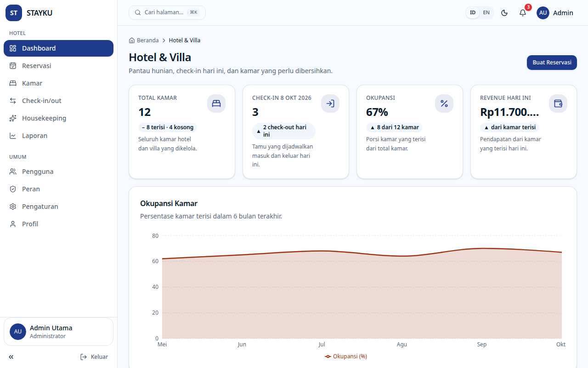The width and height of the screenshot is (588, 368).
Task: Click the check-in arrow icon on the card
Action: pos(330,103)
